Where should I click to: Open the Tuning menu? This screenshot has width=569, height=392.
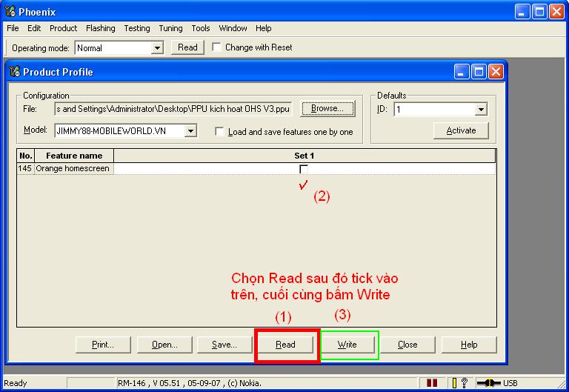coord(170,28)
